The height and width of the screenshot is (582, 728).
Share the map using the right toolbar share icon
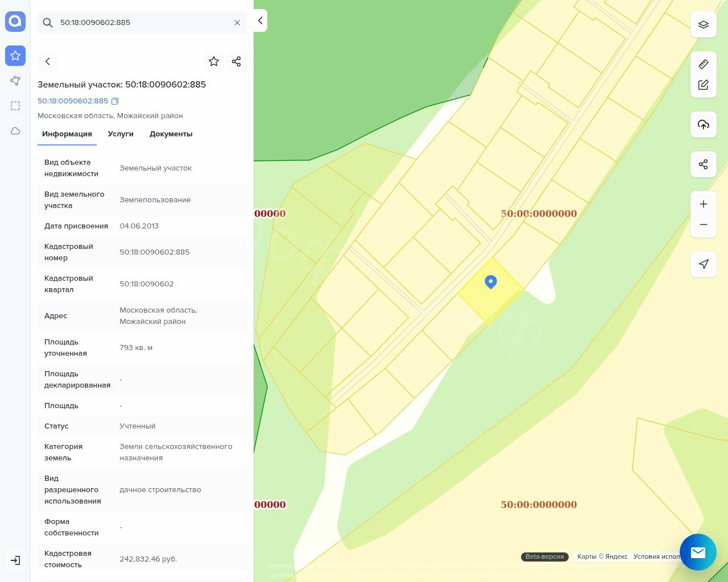tap(703, 165)
